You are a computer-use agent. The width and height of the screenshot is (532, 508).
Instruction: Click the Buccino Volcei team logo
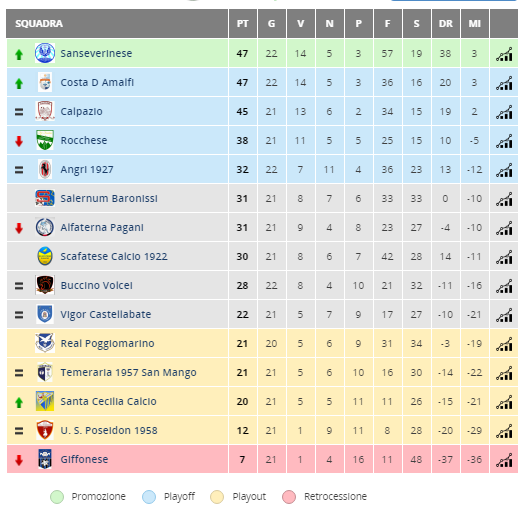pyautogui.click(x=45, y=285)
